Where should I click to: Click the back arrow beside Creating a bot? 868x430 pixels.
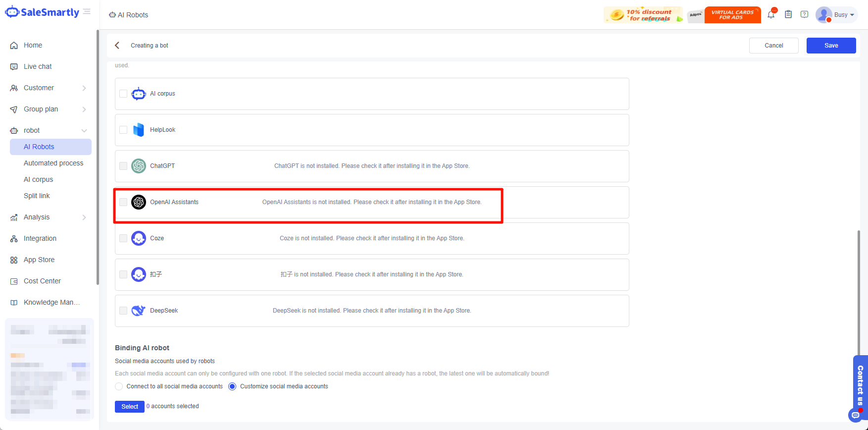tap(117, 46)
